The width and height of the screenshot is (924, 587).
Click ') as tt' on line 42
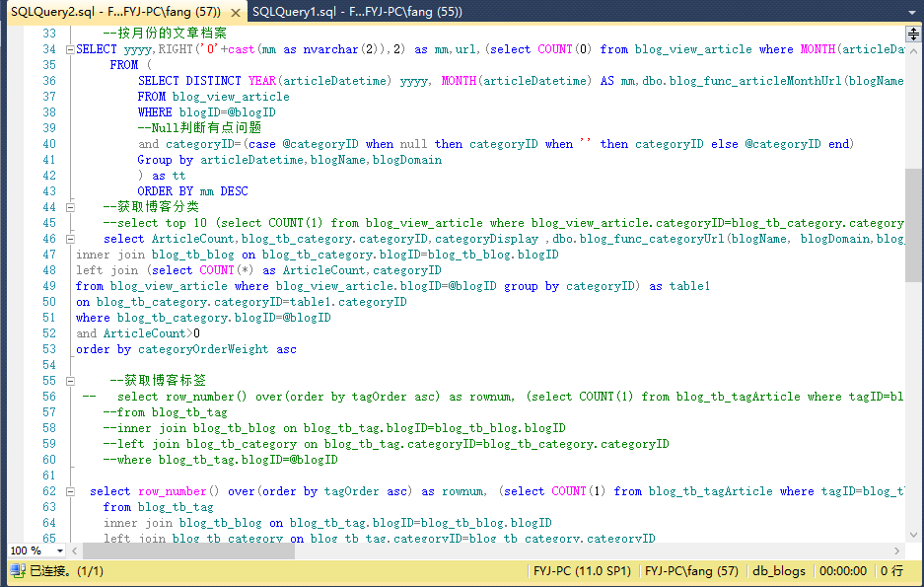[x=162, y=176]
